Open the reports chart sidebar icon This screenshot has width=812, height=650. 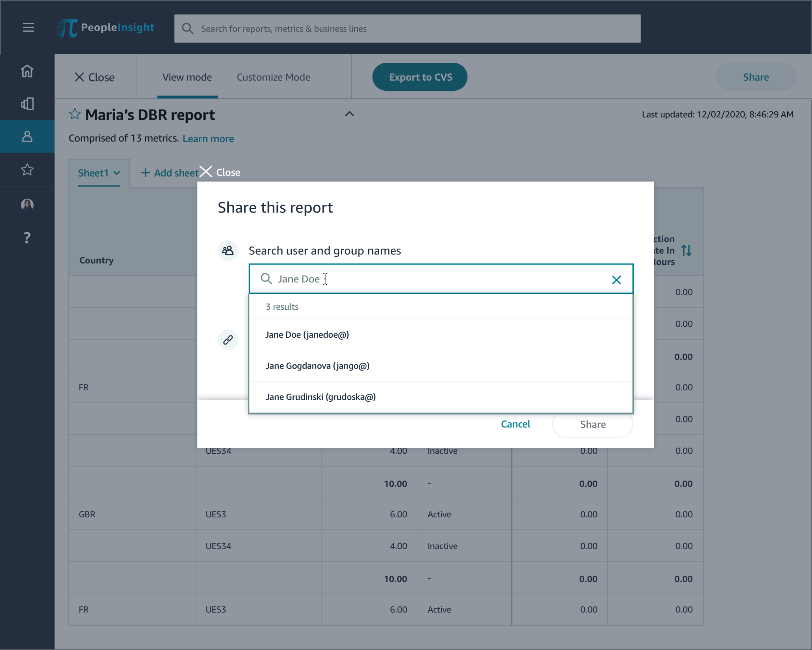pos(27,104)
